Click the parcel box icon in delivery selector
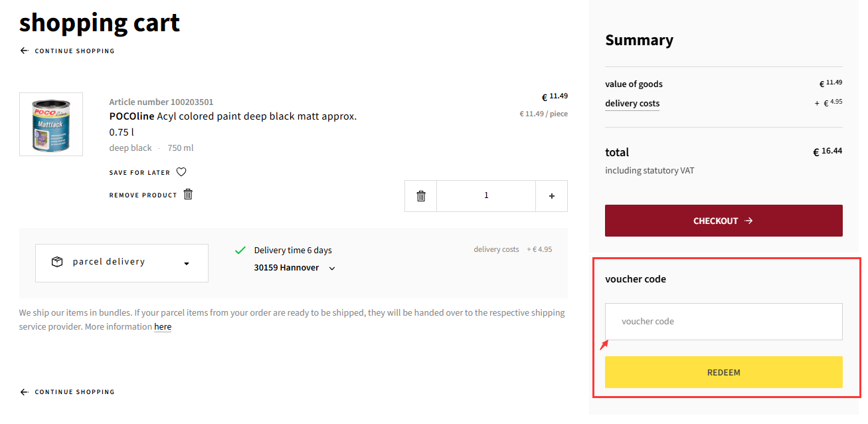 click(57, 262)
